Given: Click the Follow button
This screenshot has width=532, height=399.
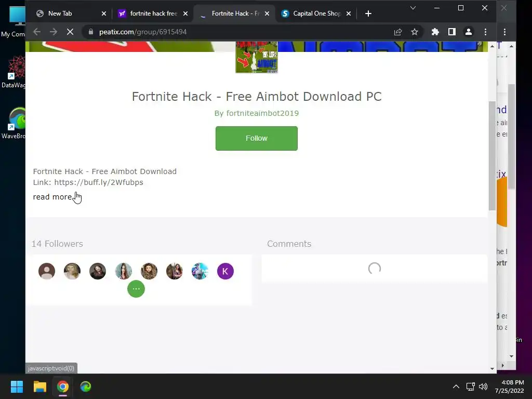Looking at the screenshot, I should tap(257, 138).
